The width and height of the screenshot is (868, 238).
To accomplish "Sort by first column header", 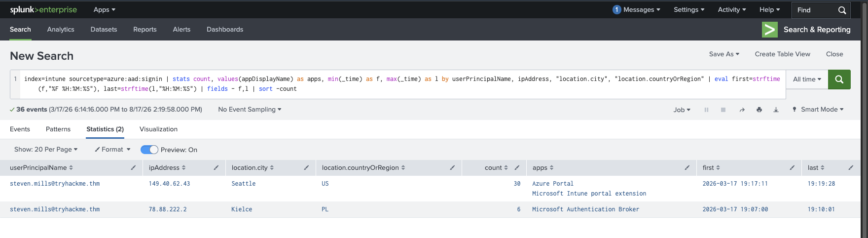I will coord(711,168).
